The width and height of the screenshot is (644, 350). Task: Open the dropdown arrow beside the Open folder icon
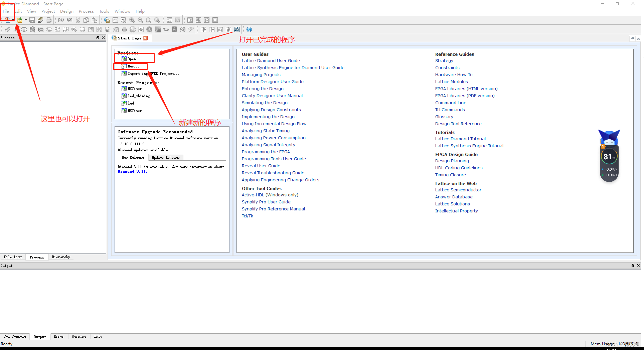pos(26,20)
